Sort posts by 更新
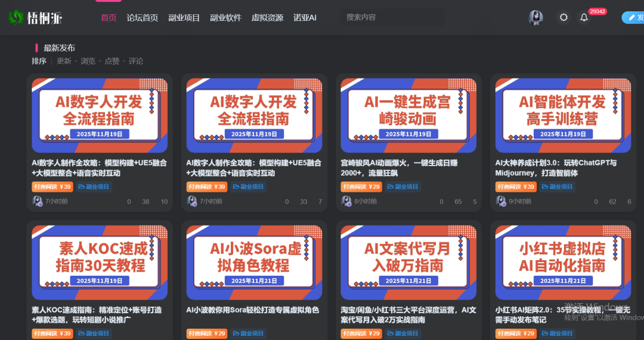 pos(64,61)
